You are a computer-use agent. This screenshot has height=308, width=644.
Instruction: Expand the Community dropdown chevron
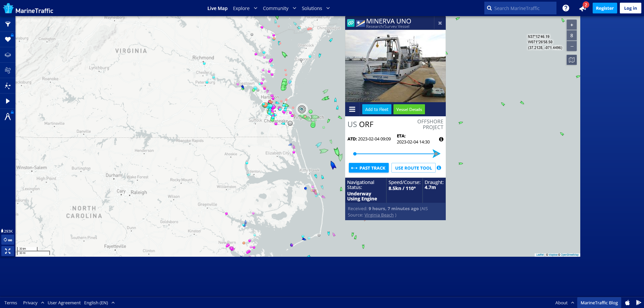click(294, 8)
